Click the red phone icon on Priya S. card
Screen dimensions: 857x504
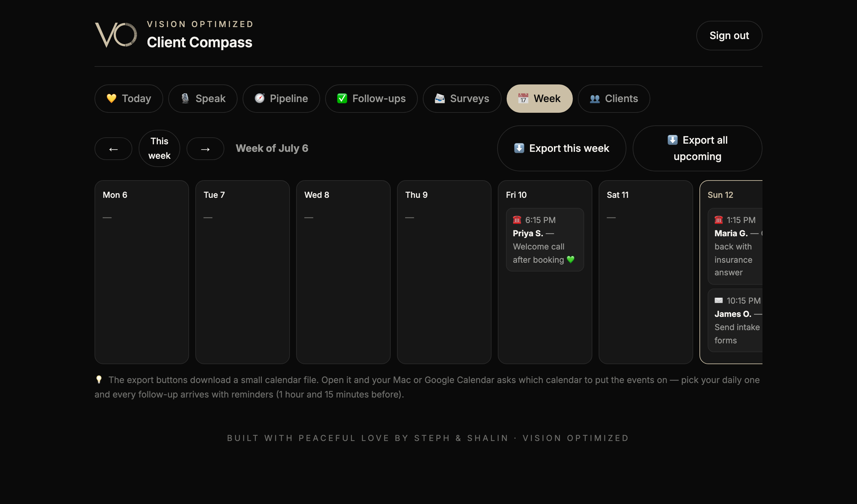click(517, 220)
